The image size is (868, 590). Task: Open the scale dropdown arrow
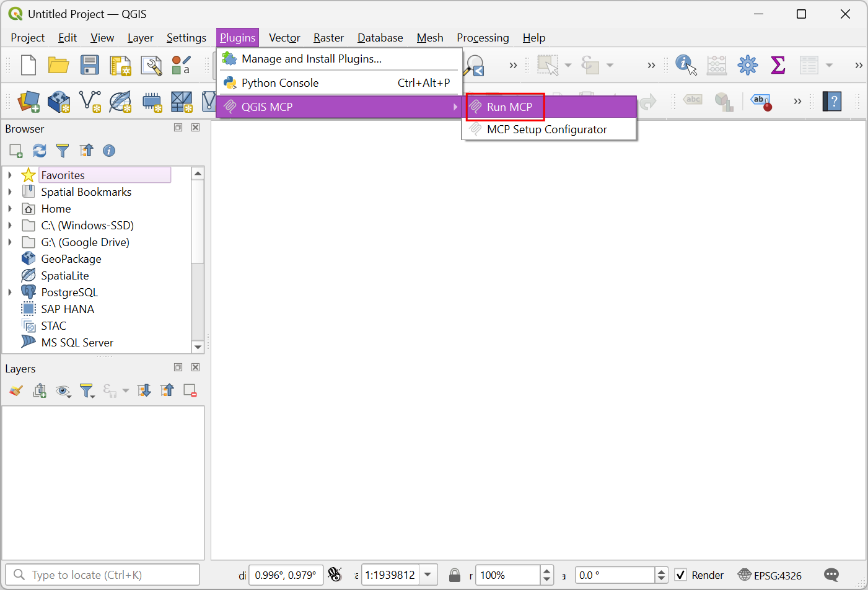[428, 575]
